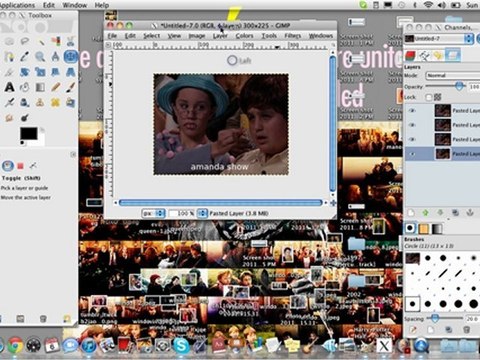The image size is (480, 360).
Task: Toggle lock alpha channel checker icon
Action: [437, 97]
